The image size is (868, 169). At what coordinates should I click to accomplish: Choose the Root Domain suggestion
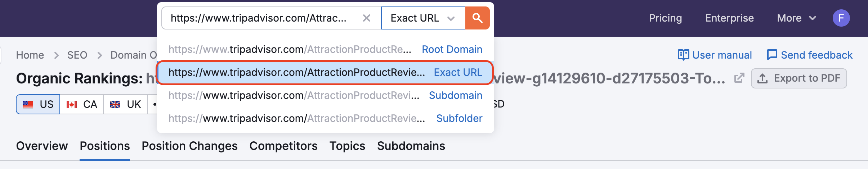click(325, 49)
